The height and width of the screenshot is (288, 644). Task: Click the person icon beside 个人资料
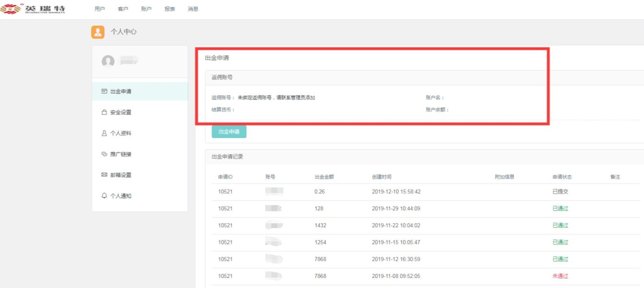click(104, 133)
